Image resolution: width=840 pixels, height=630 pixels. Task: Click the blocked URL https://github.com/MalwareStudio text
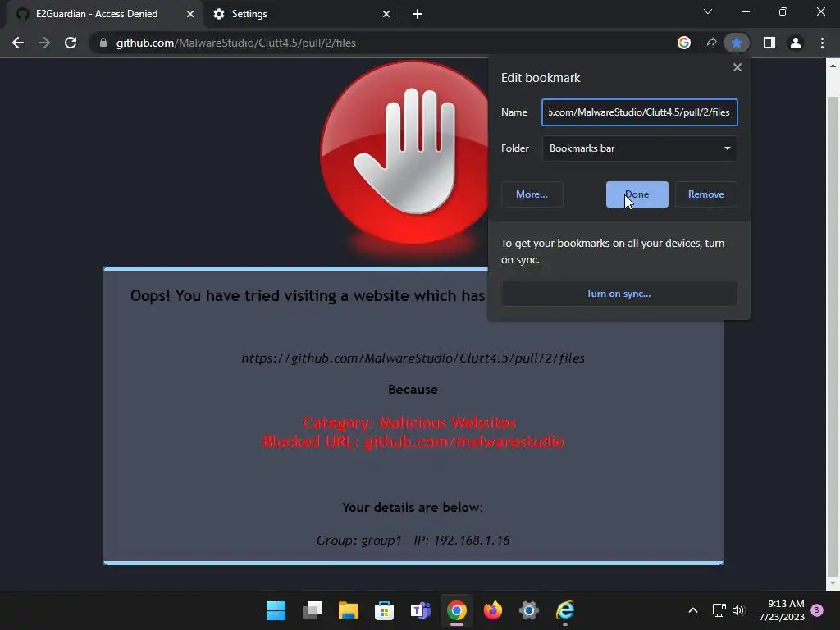(413, 358)
